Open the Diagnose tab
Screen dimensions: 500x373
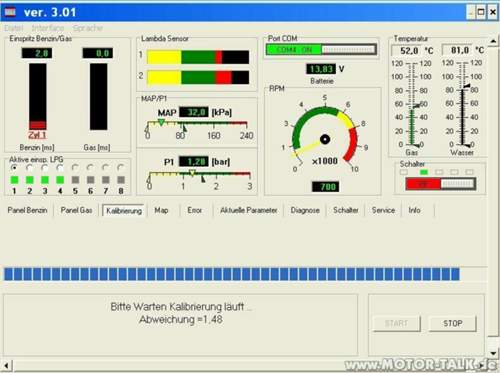coord(305,210)
